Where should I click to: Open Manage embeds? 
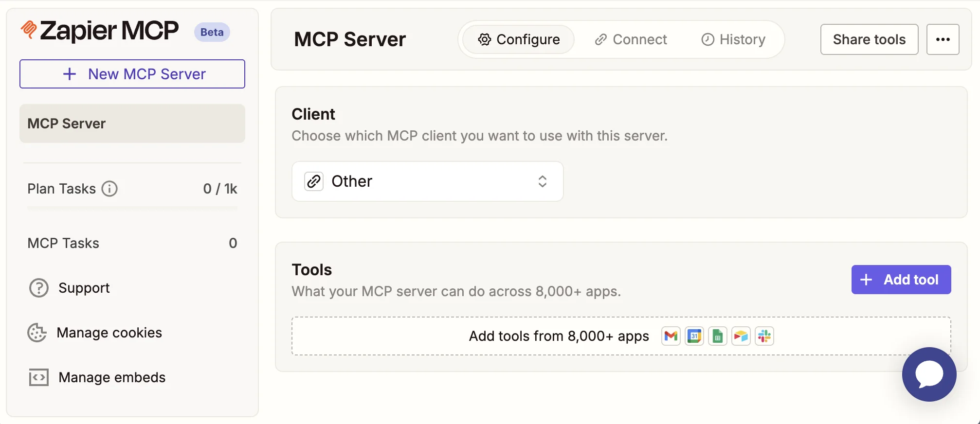pyautogui.click(x=112, y=377)
